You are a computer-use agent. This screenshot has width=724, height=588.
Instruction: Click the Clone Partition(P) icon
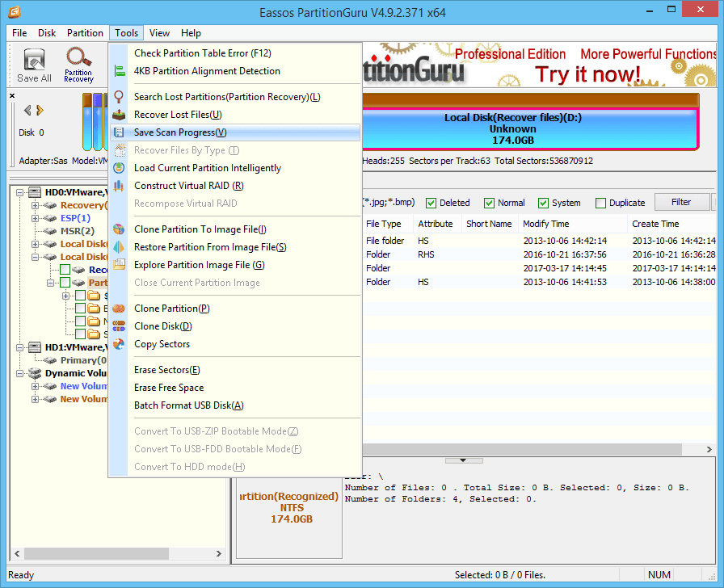pos(119,309)
